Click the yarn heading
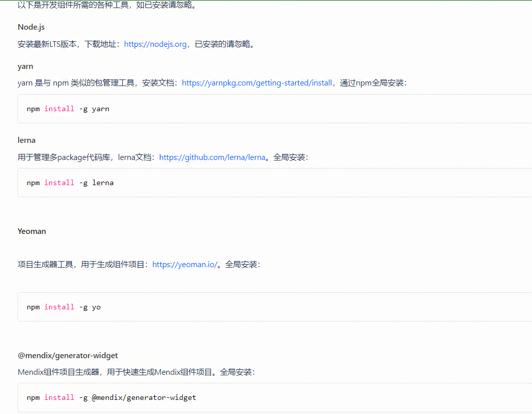 coord(26,66)
